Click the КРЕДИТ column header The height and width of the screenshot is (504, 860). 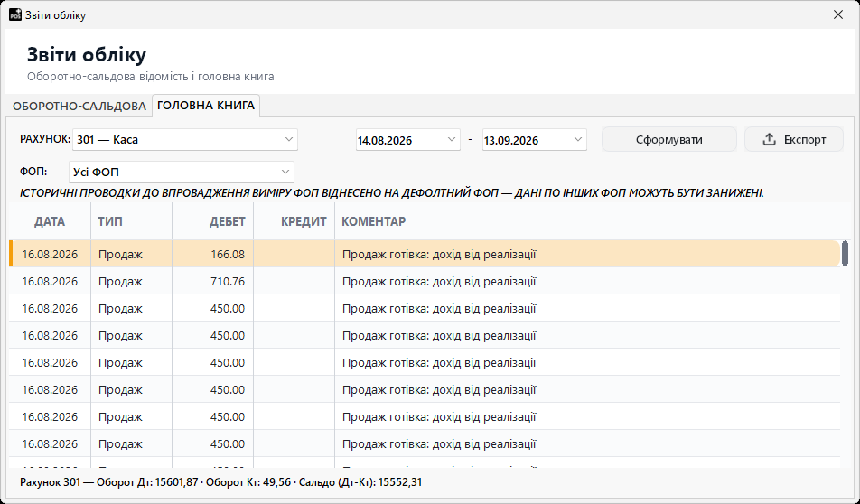[x=294, y=221]
